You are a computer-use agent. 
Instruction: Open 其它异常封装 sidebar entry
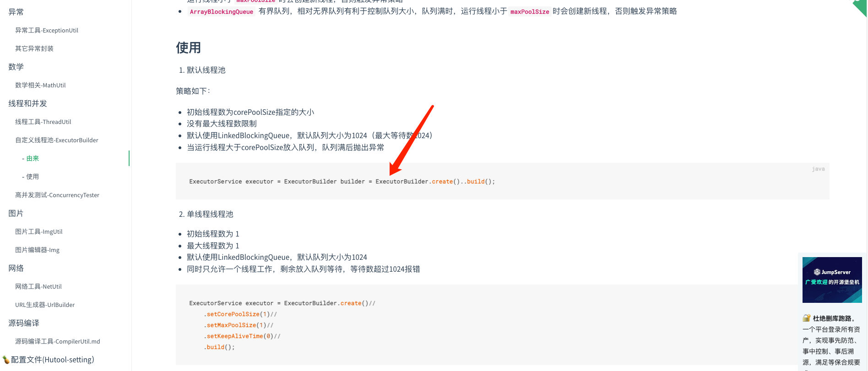click(34, 48)
